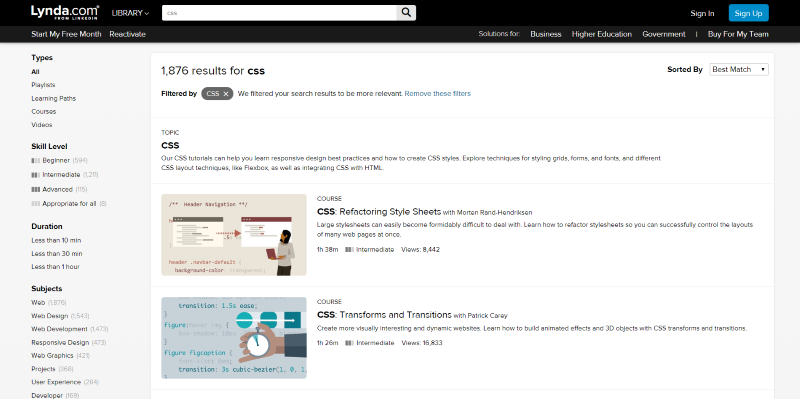The width and height of the screenshot is (800, 399).
Task: Open Buy For My Team
Action: click(738, 34)
